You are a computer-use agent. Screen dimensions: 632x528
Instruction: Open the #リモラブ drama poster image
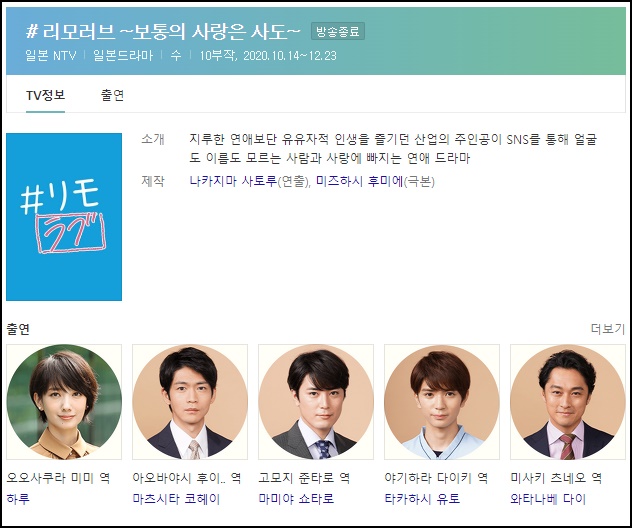point(64,217)
